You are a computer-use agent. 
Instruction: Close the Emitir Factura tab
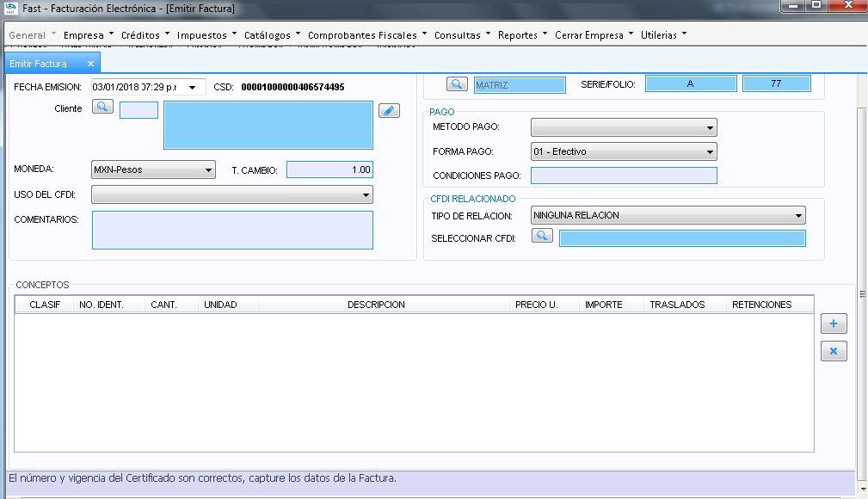(91, 64)
